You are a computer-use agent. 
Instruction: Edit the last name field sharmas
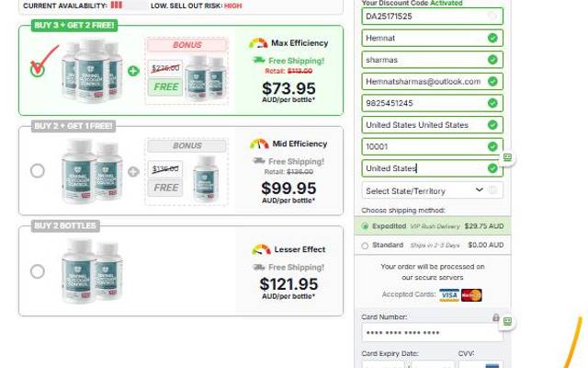[x=432, y=60]
